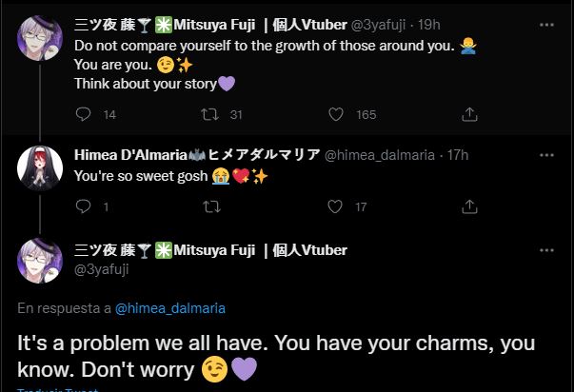
Task: Open more options on first Mitsuya tweet
Action: [x=546, y=23]
